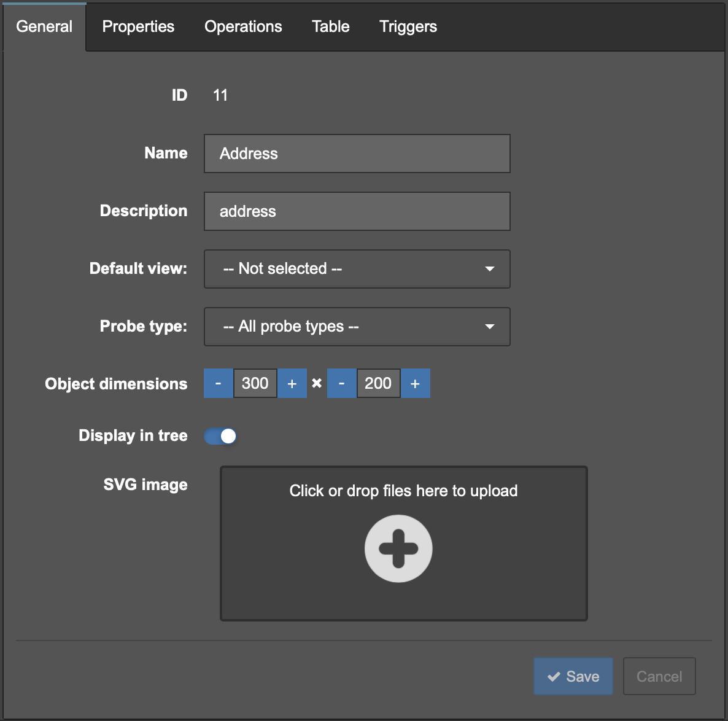Decrease object height with minus button
The width and height of the screenshot is (728, 721).
click(342, 383)
